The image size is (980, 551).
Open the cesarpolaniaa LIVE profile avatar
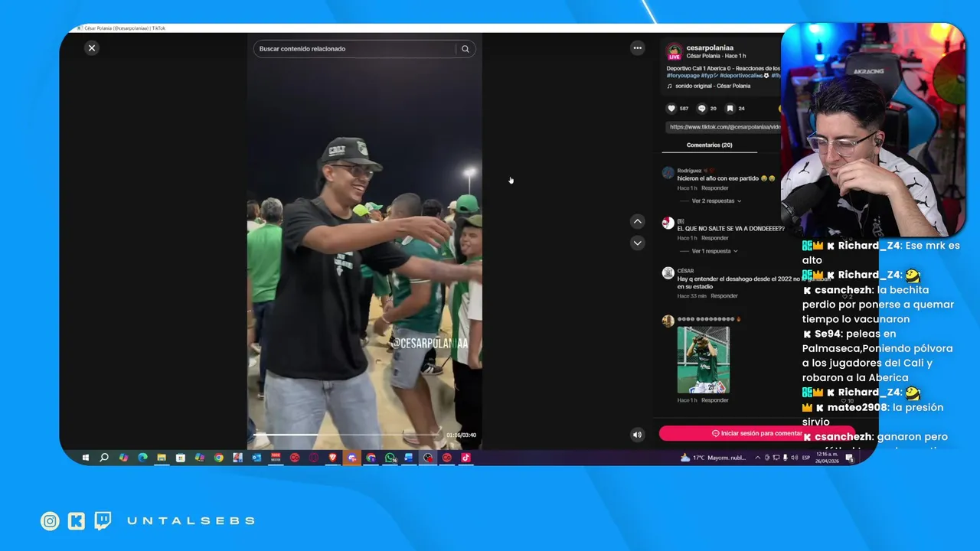coord(675,51)
